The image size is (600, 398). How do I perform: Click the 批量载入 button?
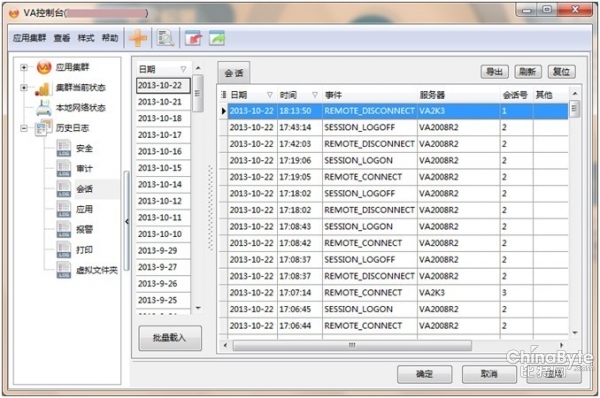(170, 338)
